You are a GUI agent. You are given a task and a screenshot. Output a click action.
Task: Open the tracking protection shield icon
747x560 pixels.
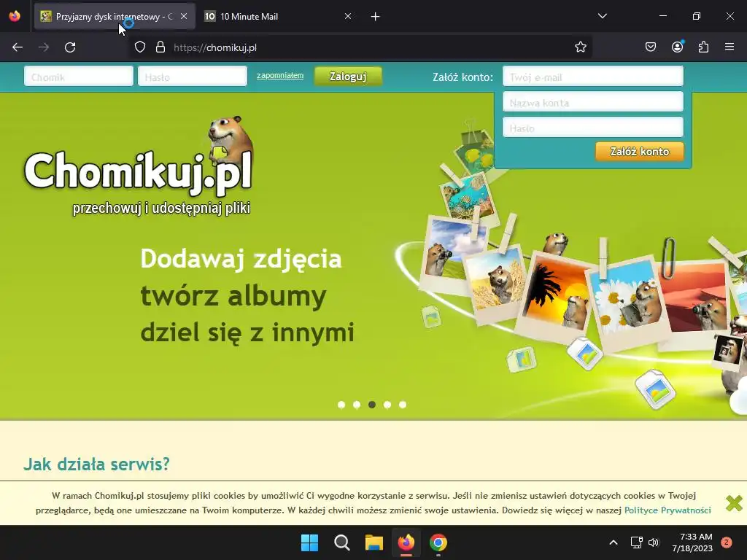tap(139, 47)
